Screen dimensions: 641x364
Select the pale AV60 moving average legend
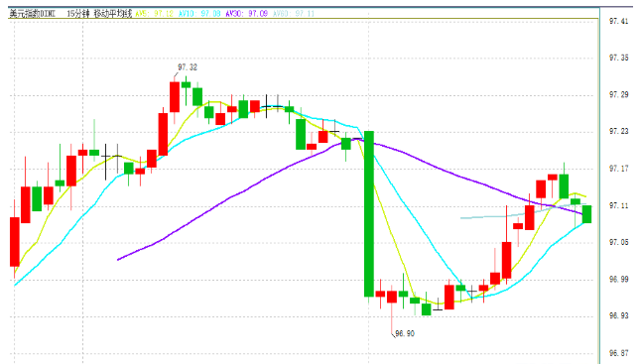click(294, 14)
